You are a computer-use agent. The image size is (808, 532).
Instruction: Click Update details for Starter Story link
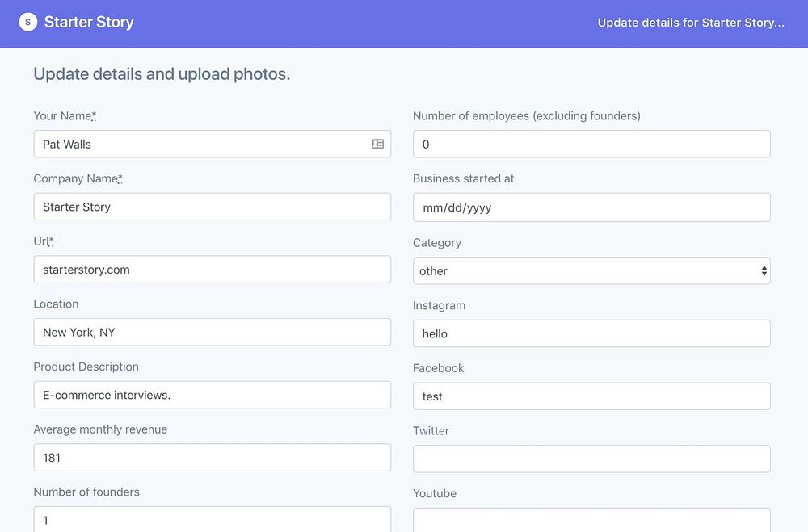[x=691, y=23]
